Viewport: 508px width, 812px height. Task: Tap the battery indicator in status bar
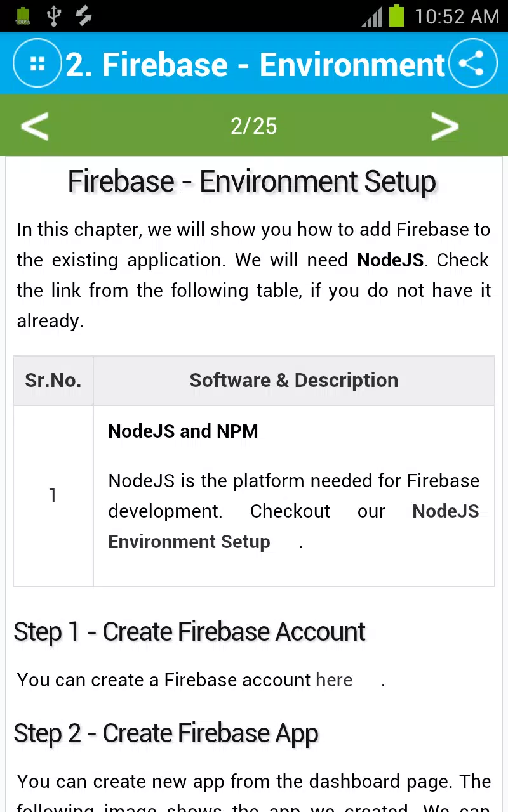coord(397,15)
